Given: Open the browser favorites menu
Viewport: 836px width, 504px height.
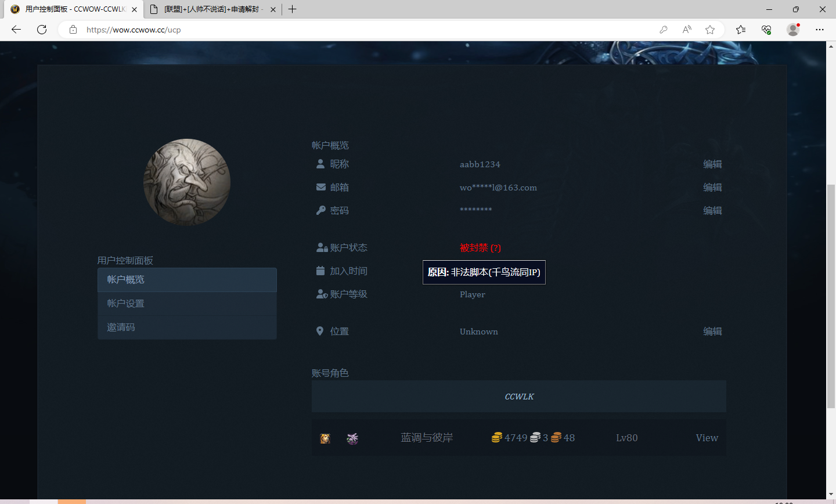Looking at the screenshot, I should [740, 30].
